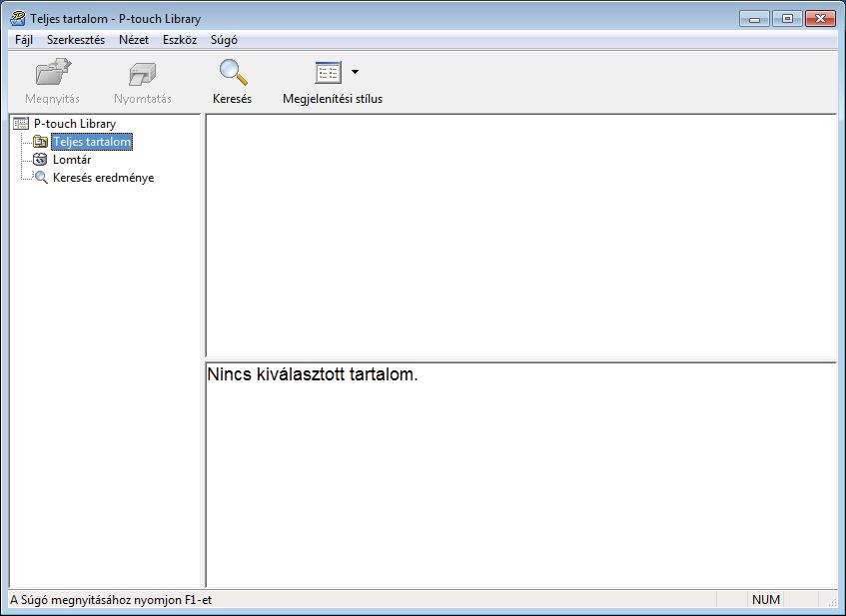
Task: Click the Megnyitás label
Action: tap(52, 99)
